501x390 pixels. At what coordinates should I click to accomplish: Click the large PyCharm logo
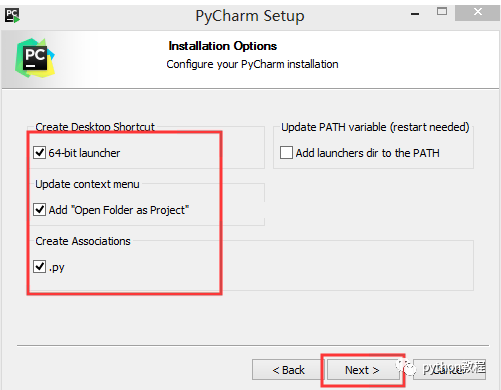coord(35,58)
